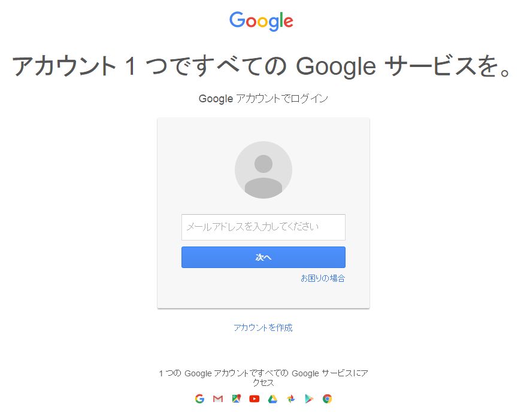
Task: Get sign-in help via お困りの場合
Action: coord(323,278)
